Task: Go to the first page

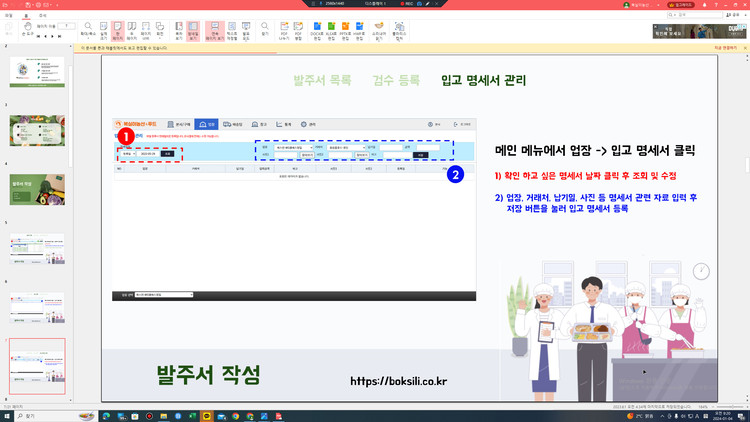Action: (38, 36)
